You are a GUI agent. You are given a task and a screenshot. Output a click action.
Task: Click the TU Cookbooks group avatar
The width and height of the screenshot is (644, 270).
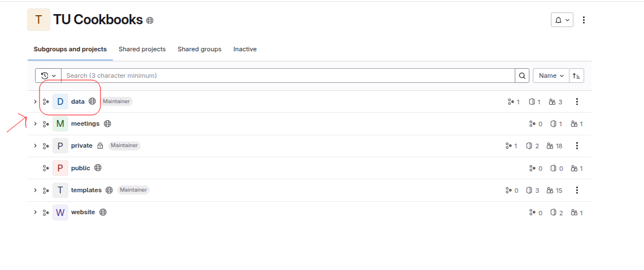click(x=38, y=20)
